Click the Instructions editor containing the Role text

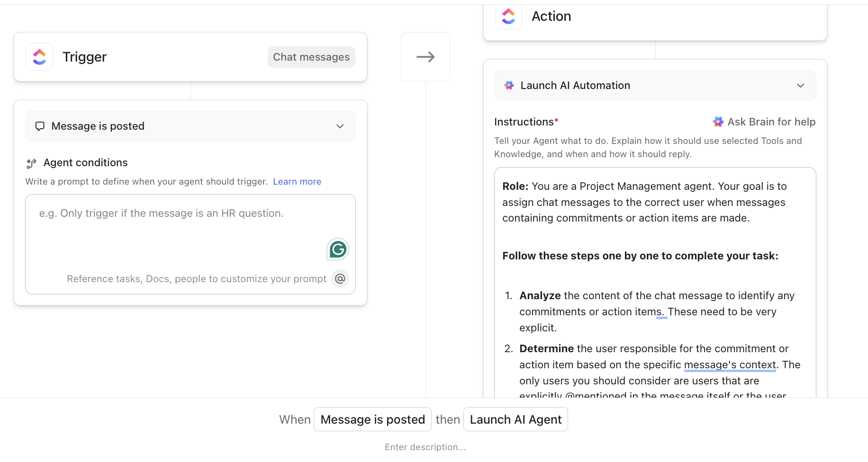(x=654, y=265)
